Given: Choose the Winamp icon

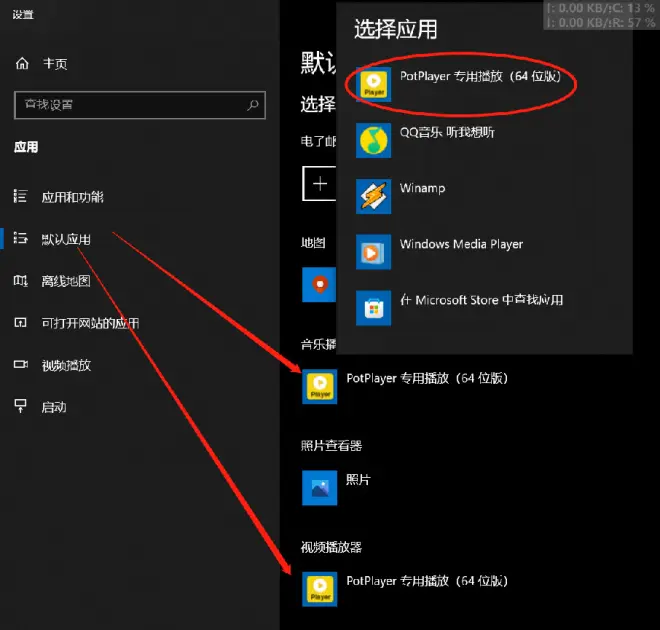Looking at the screenshot, I should 373,196.
